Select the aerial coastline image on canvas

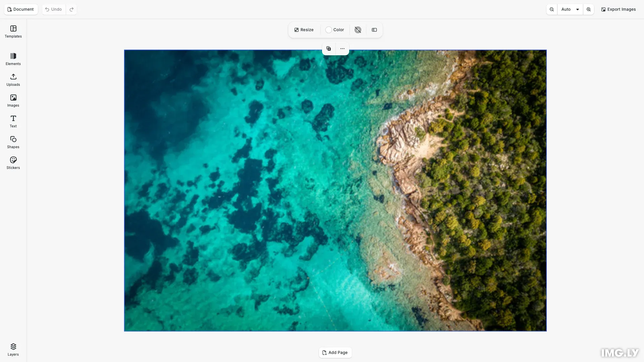tap(335, 190)
